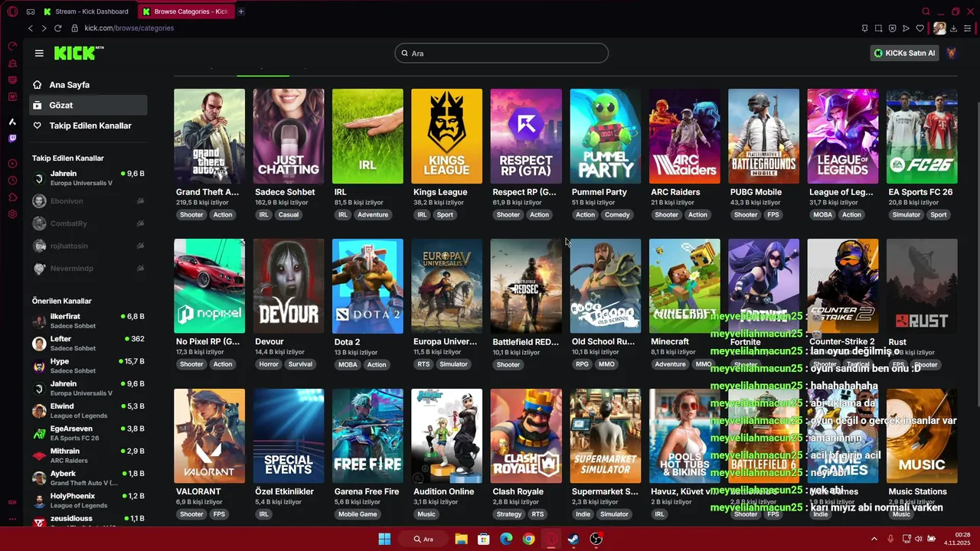Open HolyPhoenix recommended channel
The image size is (980, 551).
[x=88, y=500]
